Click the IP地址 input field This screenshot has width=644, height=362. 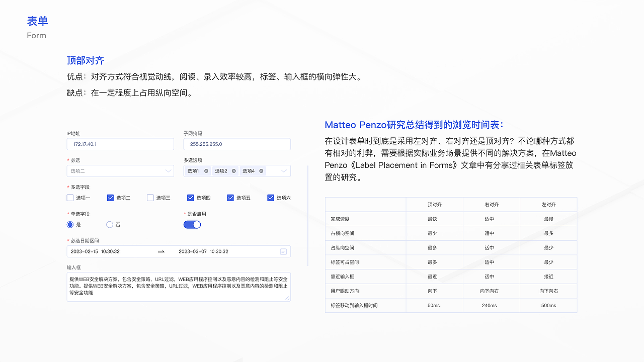(120, 144)
